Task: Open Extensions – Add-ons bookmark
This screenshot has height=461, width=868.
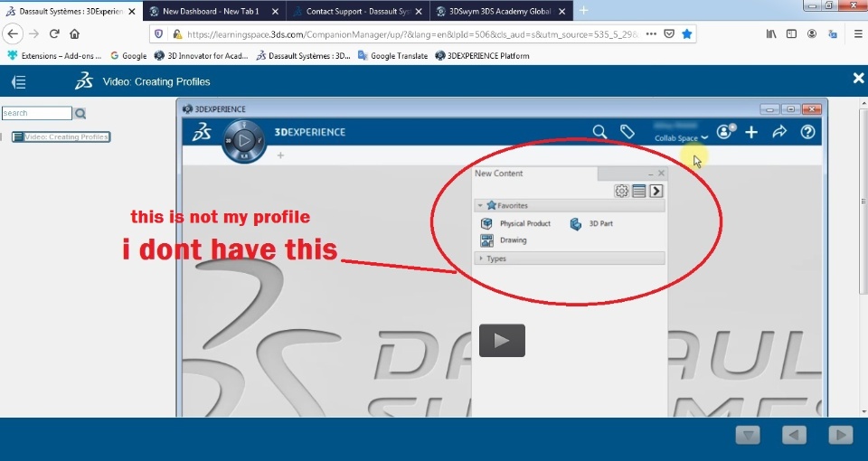Action: (x=55, y=55)
